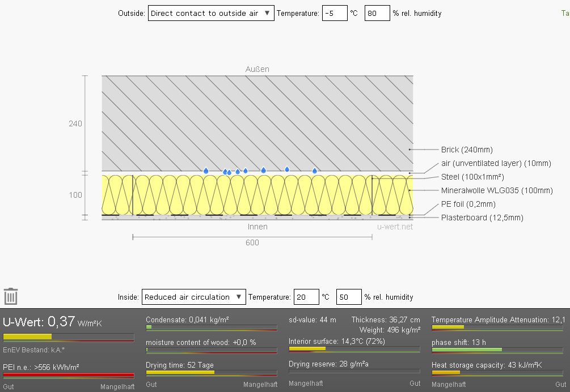Click the hatched brick layer in diagram
The image size is (570, 392).
pos(255,122)
